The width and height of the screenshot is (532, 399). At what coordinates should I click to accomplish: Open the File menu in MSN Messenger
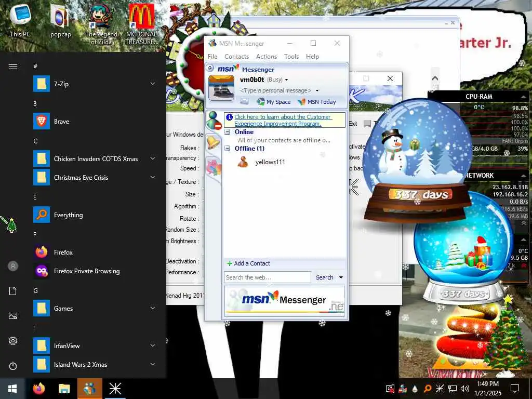pos(212,56)
